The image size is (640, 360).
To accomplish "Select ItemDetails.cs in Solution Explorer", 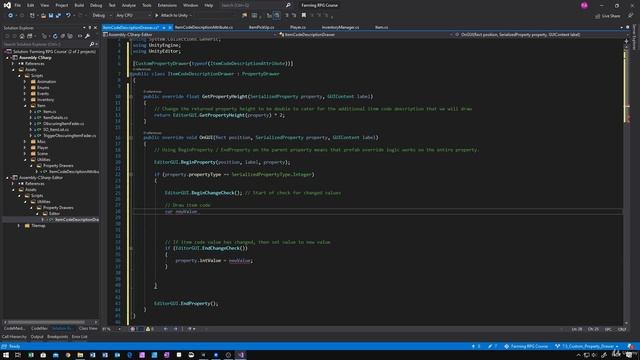I will pyautogui.click(x=56, y=118).
